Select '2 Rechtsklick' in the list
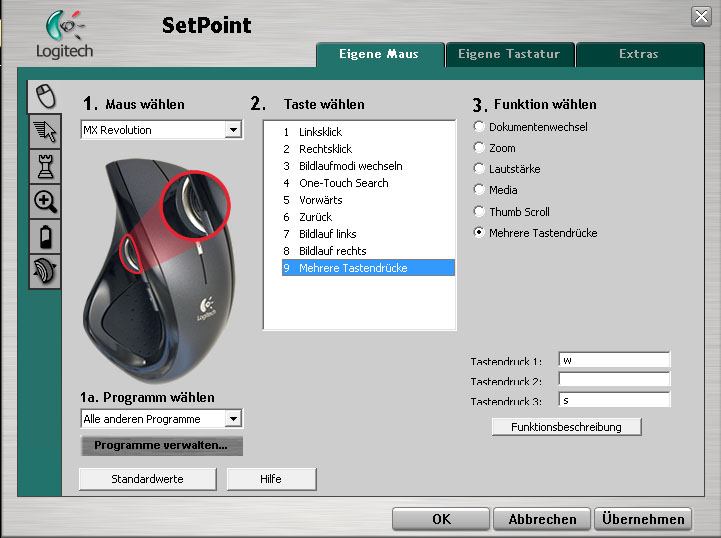 pyautogui.click(x=368, y=149)
